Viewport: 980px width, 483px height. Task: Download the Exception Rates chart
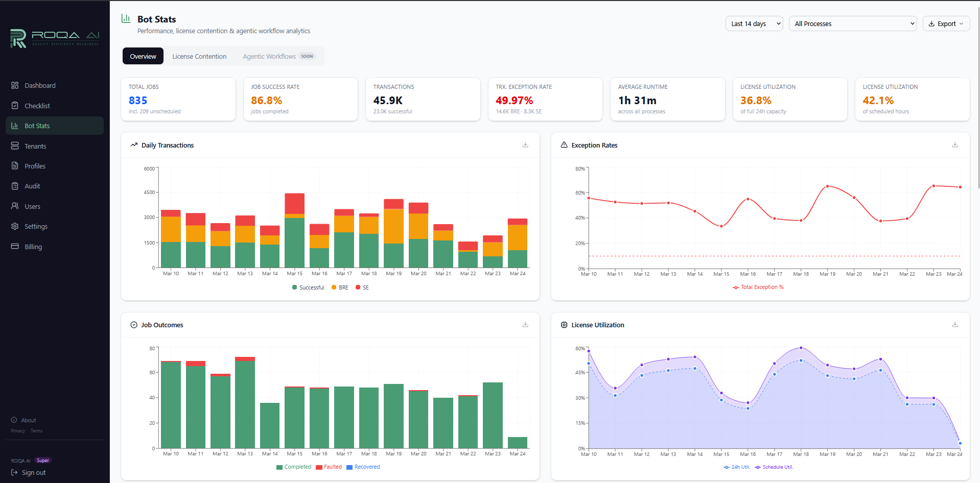(x=954, y=145)
